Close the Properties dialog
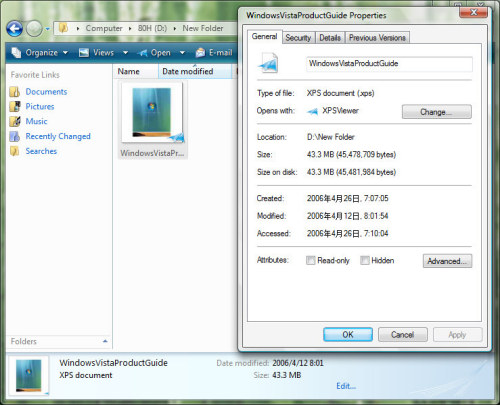The height and width of the screenshot is (405, 500). click(x=473, y=12)
